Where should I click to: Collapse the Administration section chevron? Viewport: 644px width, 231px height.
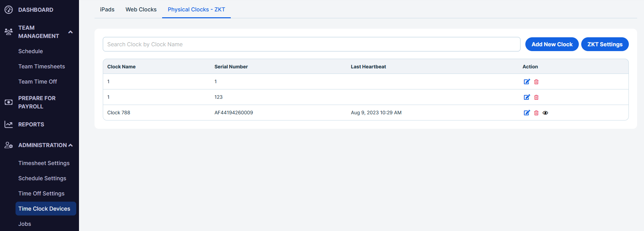(x=70, y=145)
